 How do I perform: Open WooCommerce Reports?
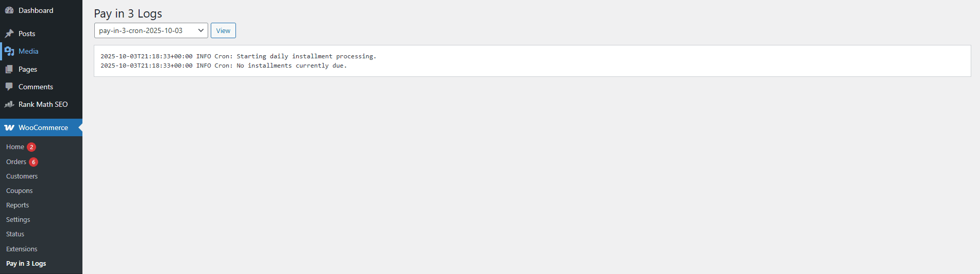(18, 205)
